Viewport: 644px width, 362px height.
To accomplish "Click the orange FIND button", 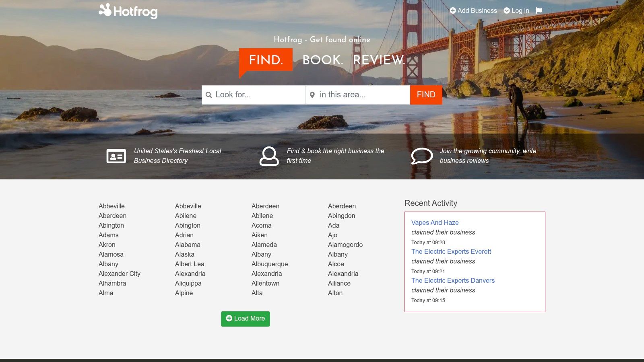I will (426, 95).
